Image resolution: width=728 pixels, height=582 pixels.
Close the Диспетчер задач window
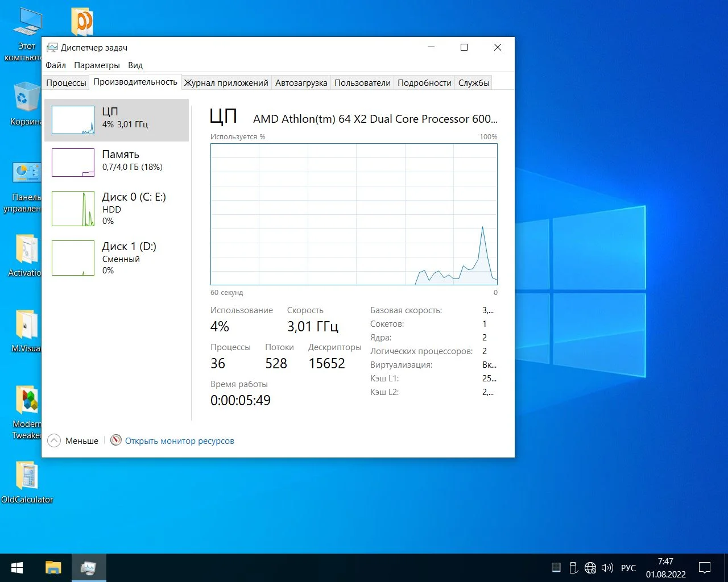point(498,47)
